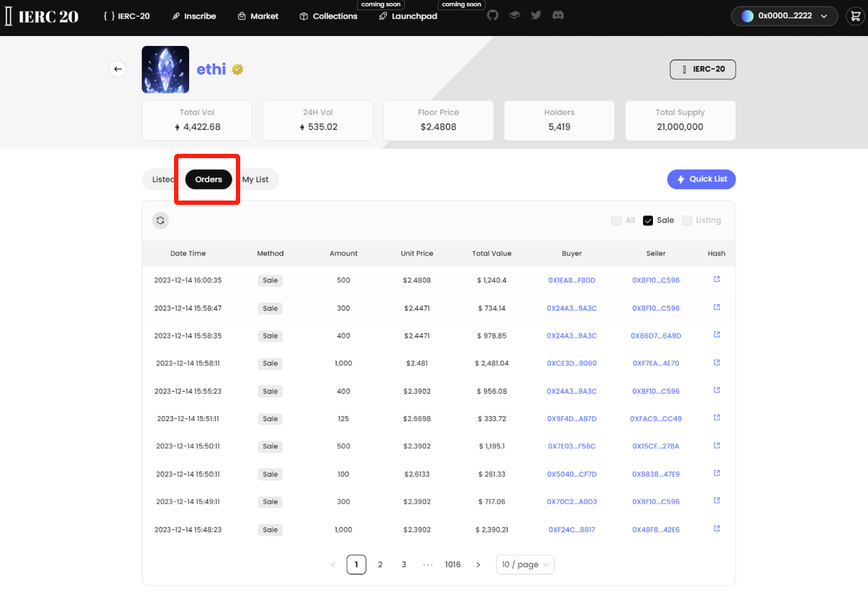Enable the All filter checkbox
Screen dimensions: 868x606
(616, 221)
